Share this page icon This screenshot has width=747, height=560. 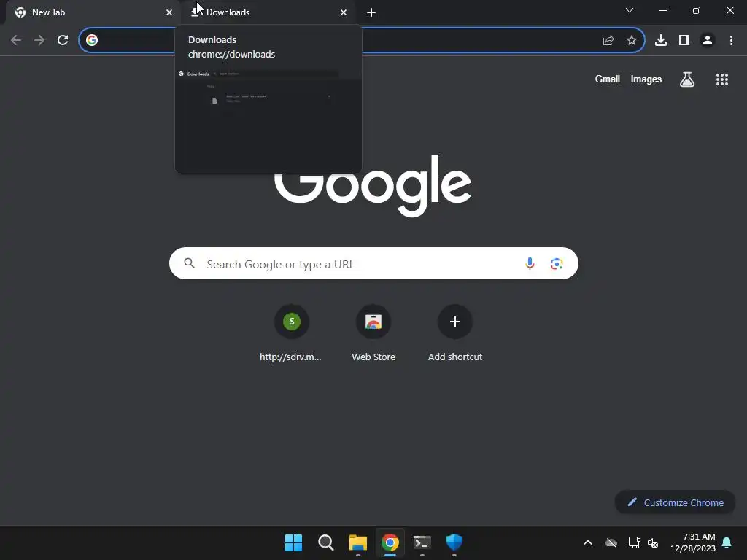click(x=608, y=41)
